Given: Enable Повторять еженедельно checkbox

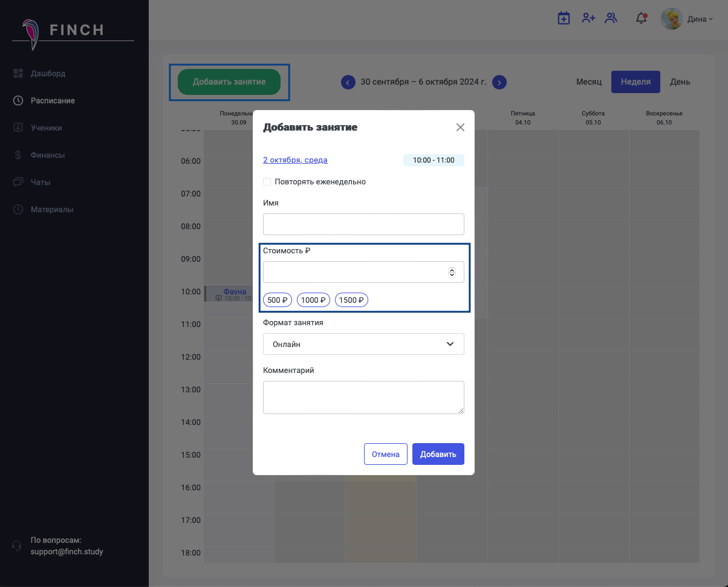Looking at the screenshot, I should (267, 182).
